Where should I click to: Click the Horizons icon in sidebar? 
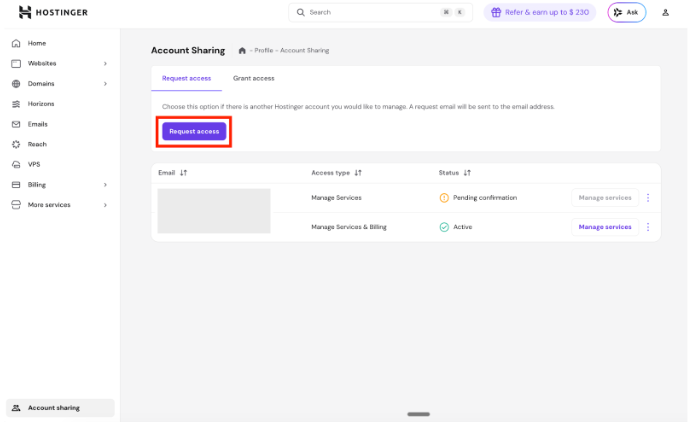point(16,104)
